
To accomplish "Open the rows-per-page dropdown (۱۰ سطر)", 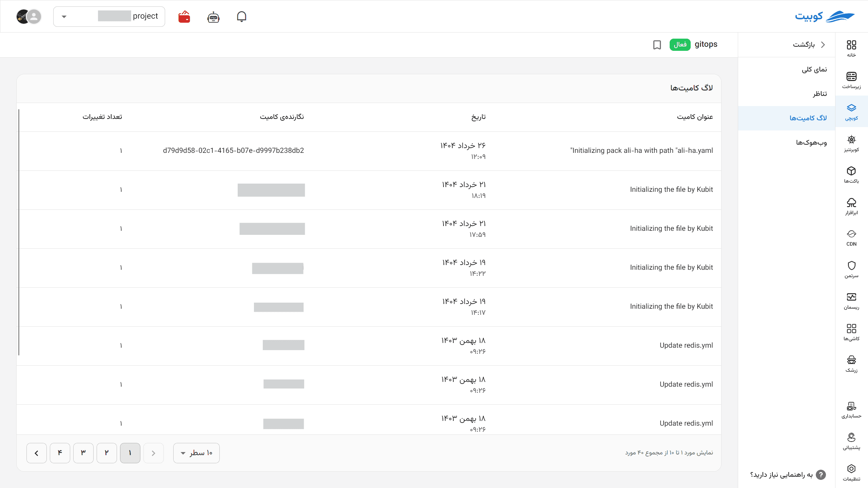I will [x=196, y=453].
